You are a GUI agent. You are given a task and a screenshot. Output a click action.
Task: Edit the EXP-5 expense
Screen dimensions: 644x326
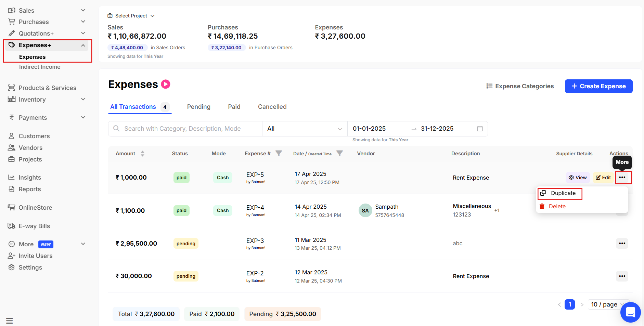pos(603,178)
